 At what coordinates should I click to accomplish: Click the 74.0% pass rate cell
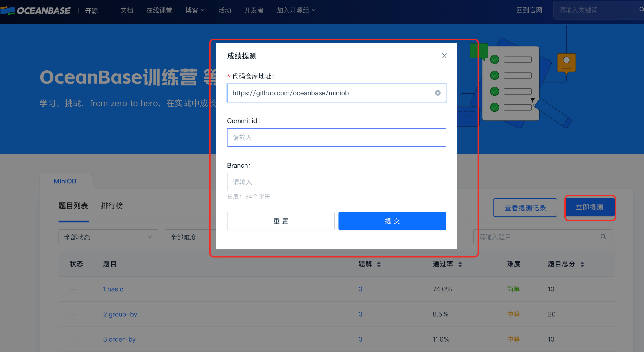442,289
